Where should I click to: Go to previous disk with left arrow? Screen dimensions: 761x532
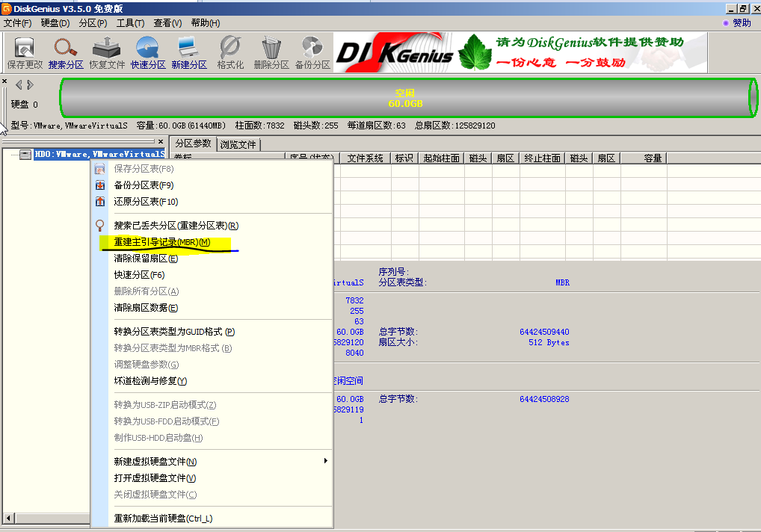coord(19,85)
